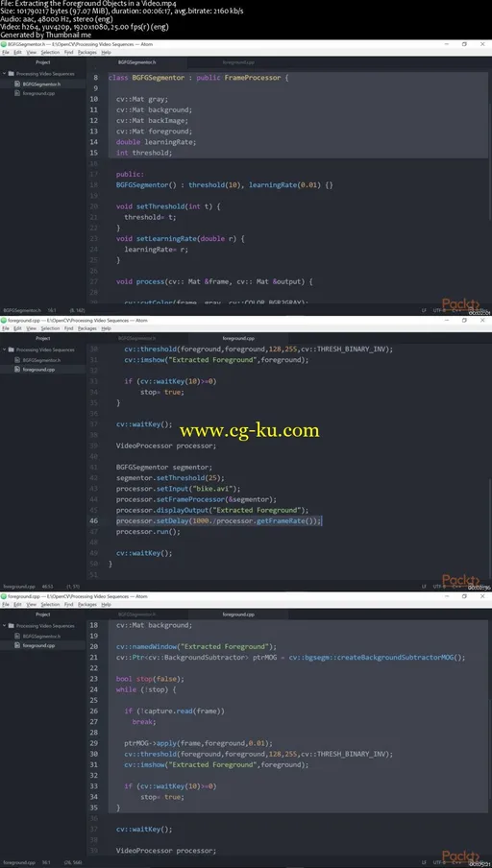Click "segmentor.setThreshold(25);" in the middle frame editor
This screenshot has width=492, height=868.
(171, 478)
